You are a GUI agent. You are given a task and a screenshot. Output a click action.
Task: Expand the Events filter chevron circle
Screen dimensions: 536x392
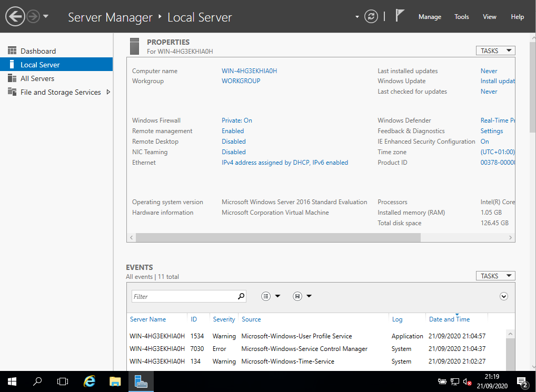tap(503, 296)
